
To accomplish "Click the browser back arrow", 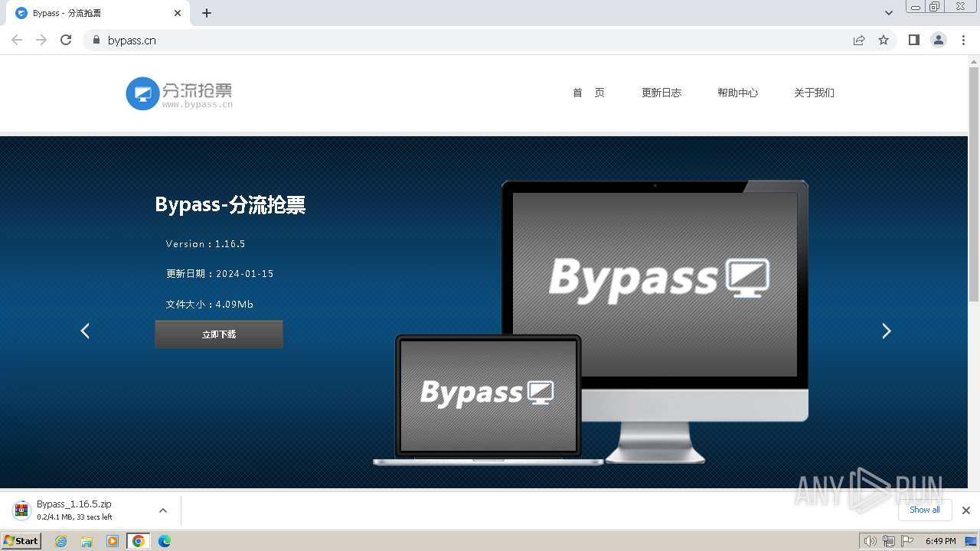I will click(x=17, y=40).
